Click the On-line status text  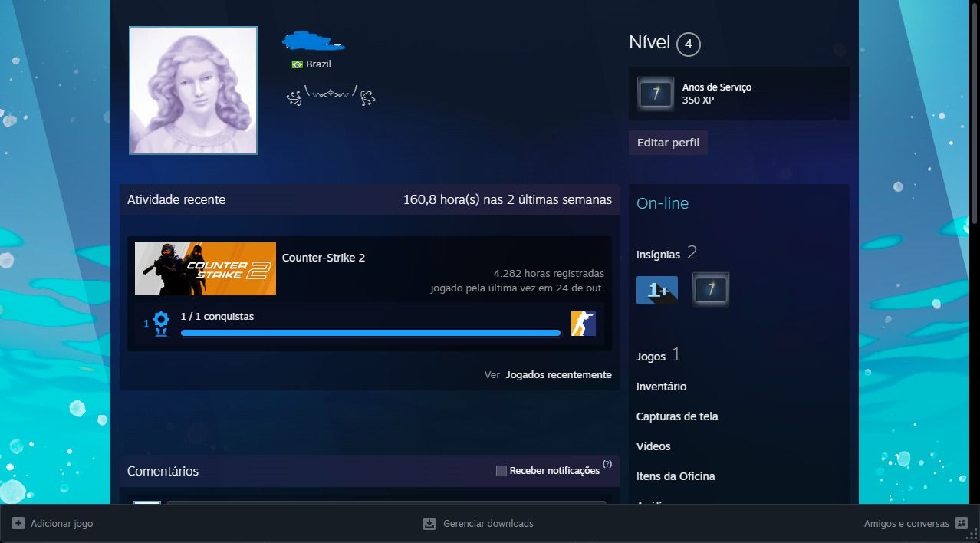click(x=663, y=203)
